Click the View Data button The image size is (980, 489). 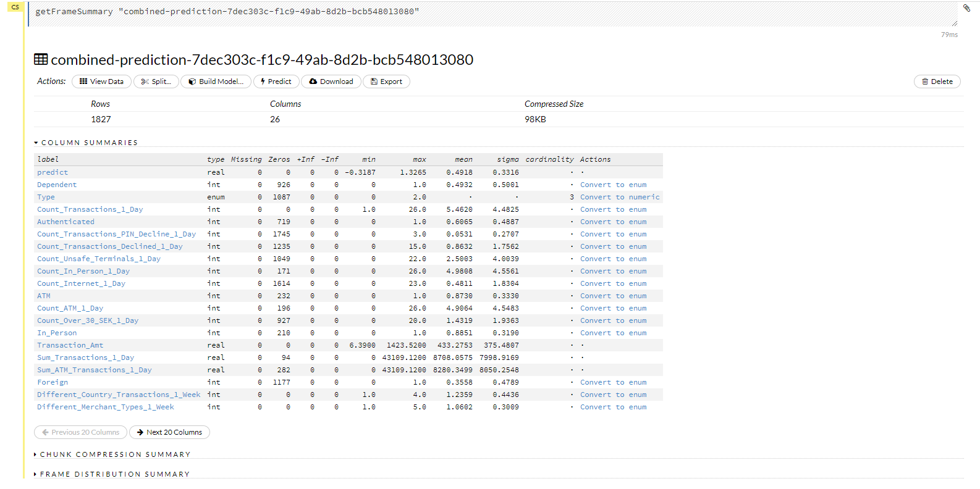click(x=101, y=81)
